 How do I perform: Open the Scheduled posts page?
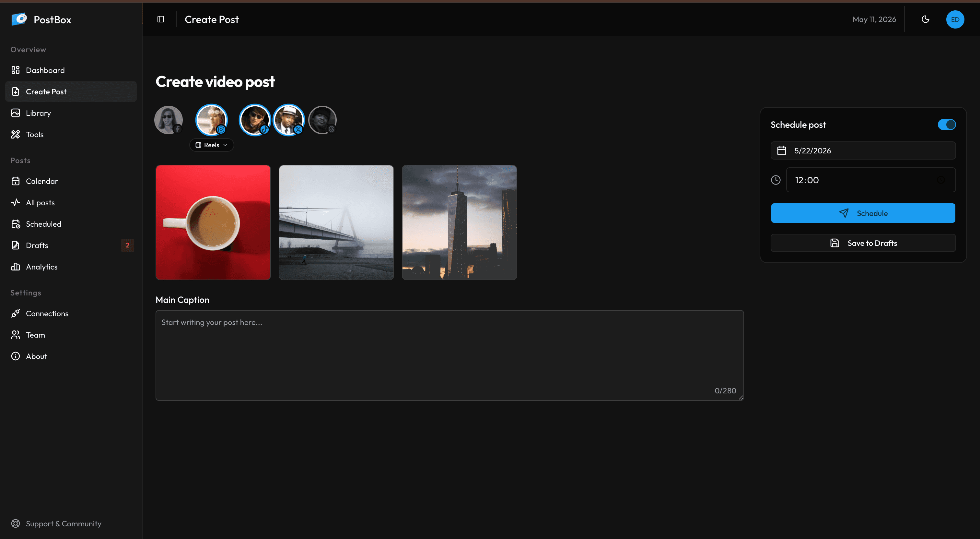(71, 224)
